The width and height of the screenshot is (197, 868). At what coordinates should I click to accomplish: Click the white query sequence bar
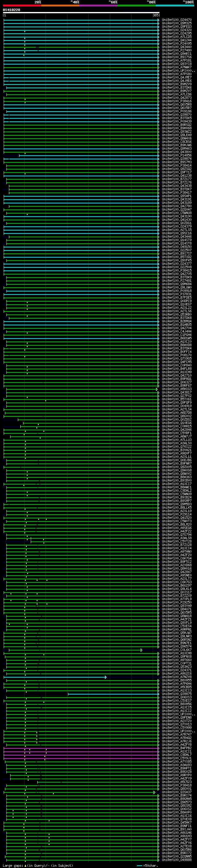[81, 12]
